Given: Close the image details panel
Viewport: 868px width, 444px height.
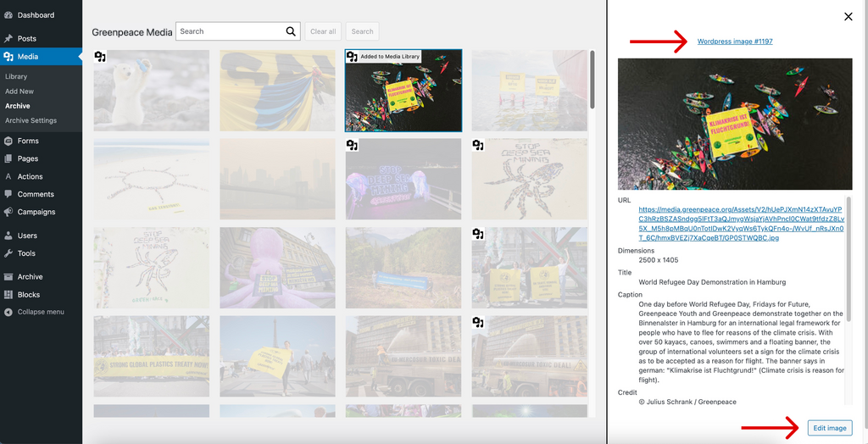Looking at the screenshot, I should [848, 17].
